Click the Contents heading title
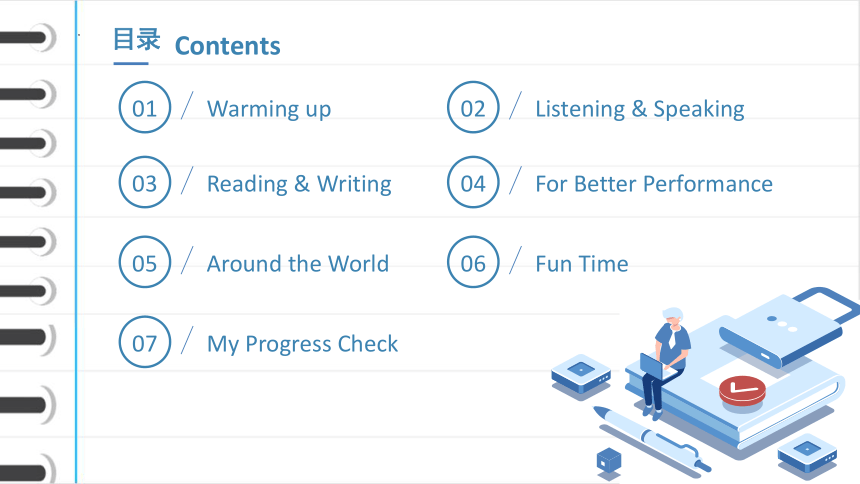 pos(228,46)
